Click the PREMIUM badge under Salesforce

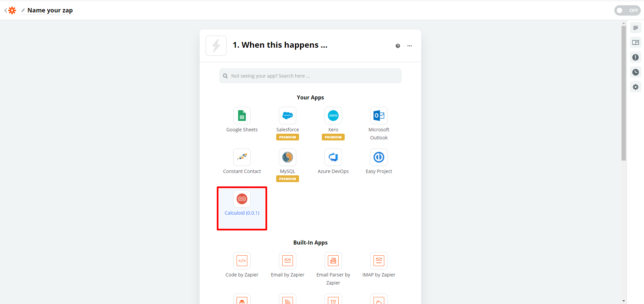pyautogui.click(x=288, y=137)
